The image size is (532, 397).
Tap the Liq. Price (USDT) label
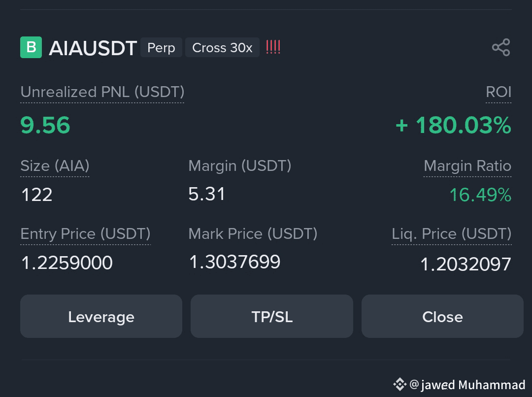click(x=452, y=234)
